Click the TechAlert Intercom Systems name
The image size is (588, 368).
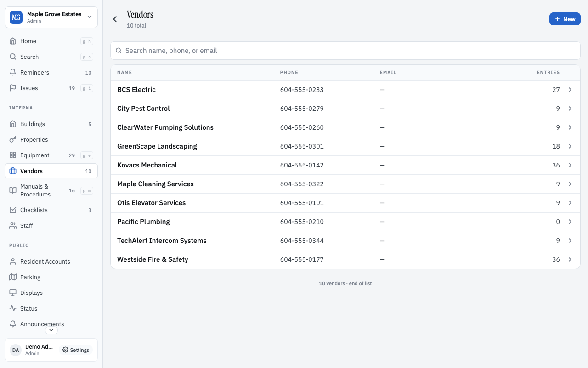point(162,241)
